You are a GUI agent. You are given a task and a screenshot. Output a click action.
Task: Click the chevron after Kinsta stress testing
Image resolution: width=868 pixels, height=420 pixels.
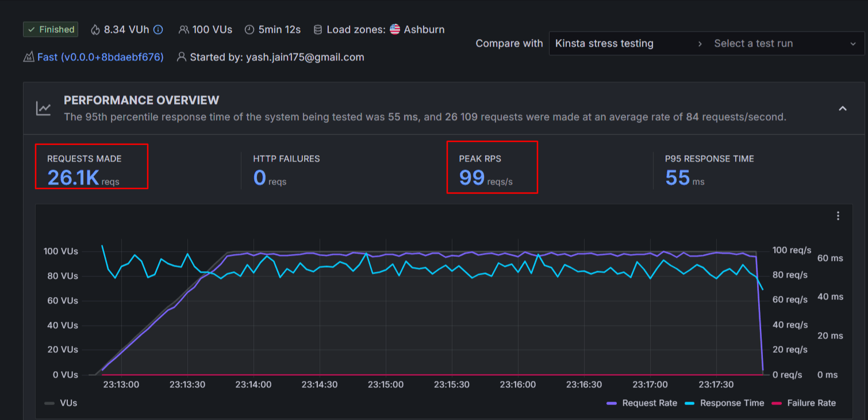tap(699, 43)
